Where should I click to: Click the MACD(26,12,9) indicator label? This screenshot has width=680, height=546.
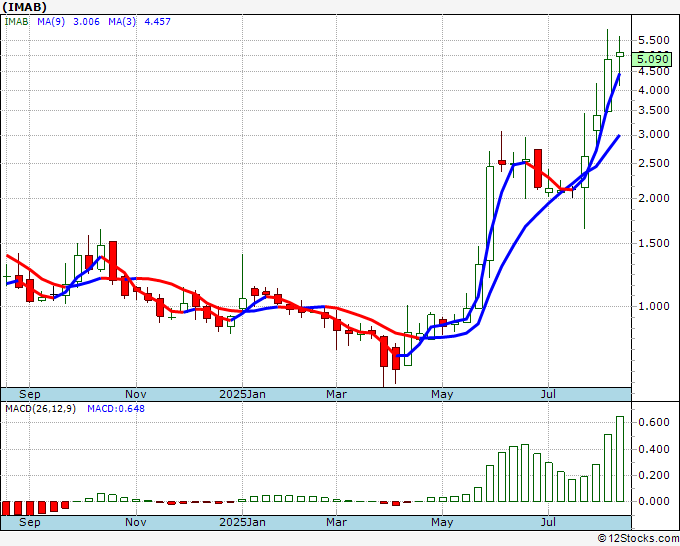[40, 409]
